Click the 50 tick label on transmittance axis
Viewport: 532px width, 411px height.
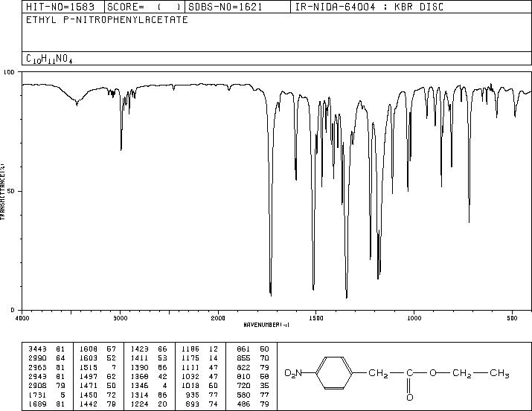11,191
